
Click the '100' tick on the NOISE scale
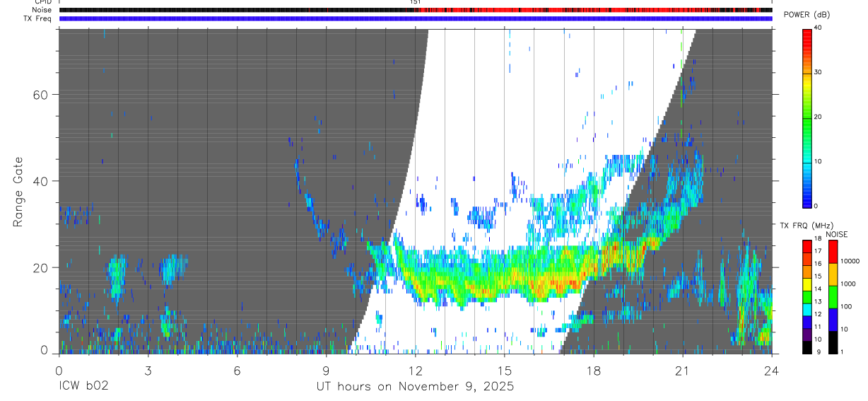(848, 306)
